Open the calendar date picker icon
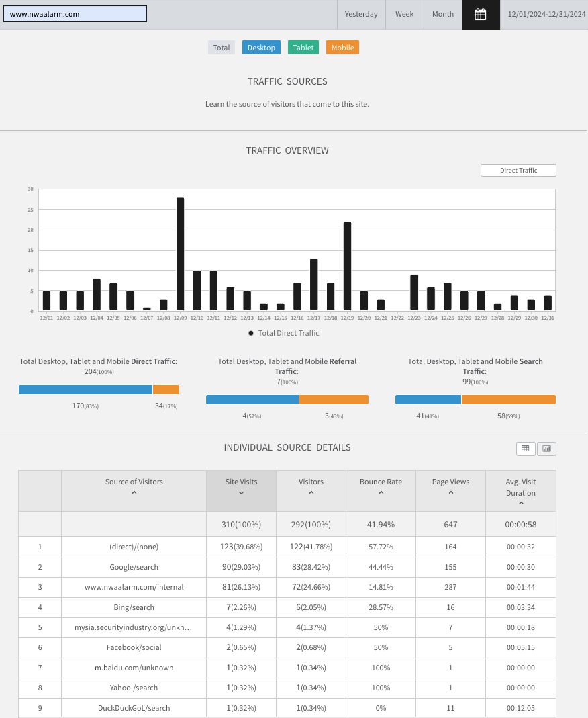588x718 pixels. pos(481,14)
